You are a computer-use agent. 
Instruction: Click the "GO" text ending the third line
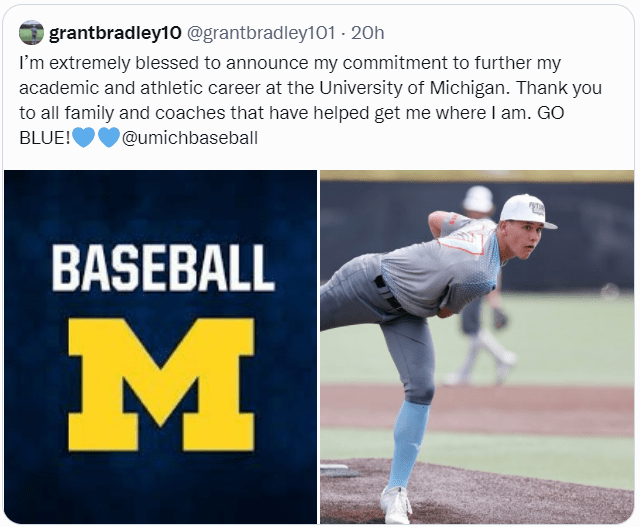pos(551,112)
